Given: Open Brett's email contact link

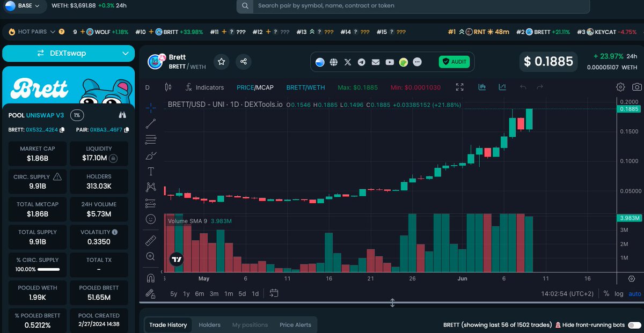Looking at the screenshot, I should pos(376,62).
